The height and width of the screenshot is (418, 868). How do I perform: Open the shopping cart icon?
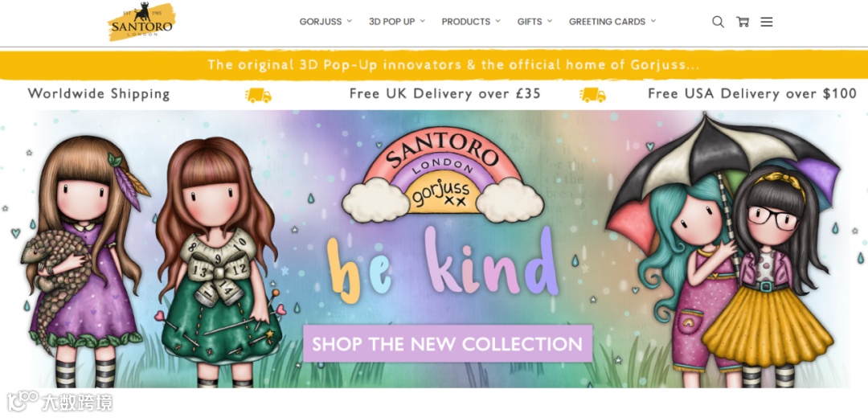(743, 22)
